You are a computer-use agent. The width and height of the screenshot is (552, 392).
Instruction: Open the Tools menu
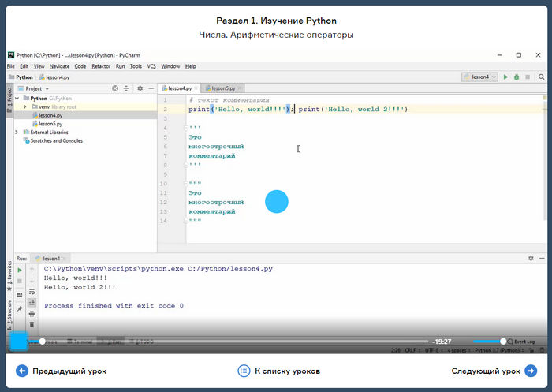point(136,66)
